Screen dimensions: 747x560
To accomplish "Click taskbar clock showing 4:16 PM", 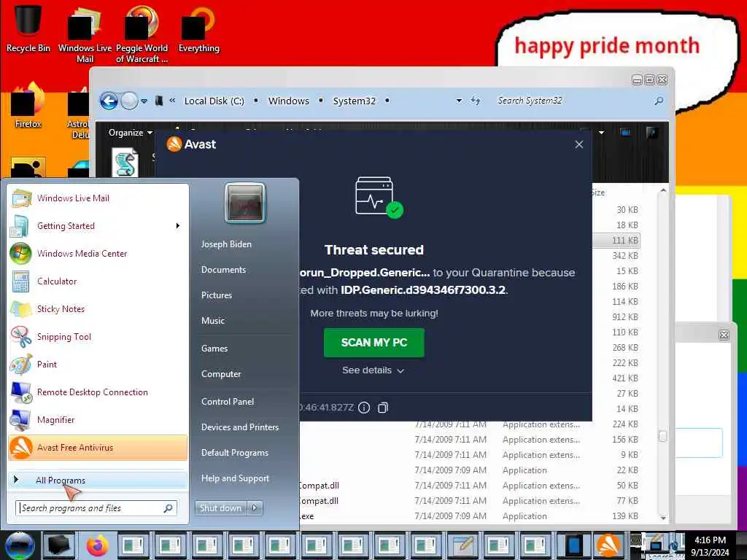I will 710,546.
